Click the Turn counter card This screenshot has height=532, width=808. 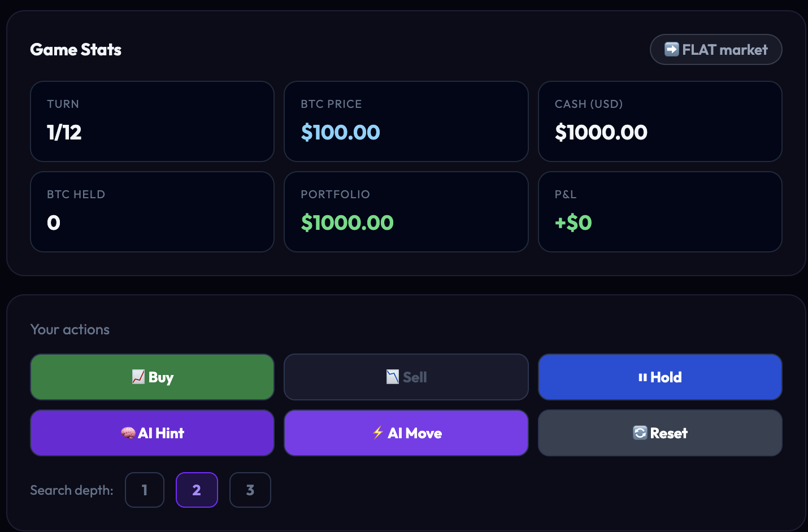tap(152, 121)
